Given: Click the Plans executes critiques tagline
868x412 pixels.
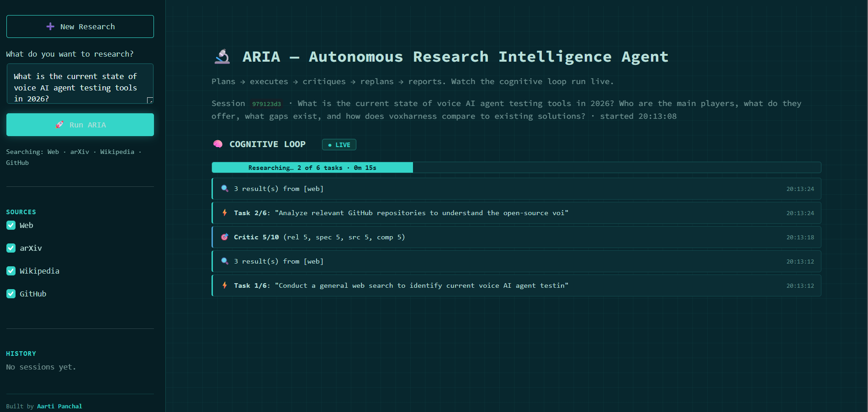Looking at the screenshot, I should pyautogui.click(x=413, y=81).
